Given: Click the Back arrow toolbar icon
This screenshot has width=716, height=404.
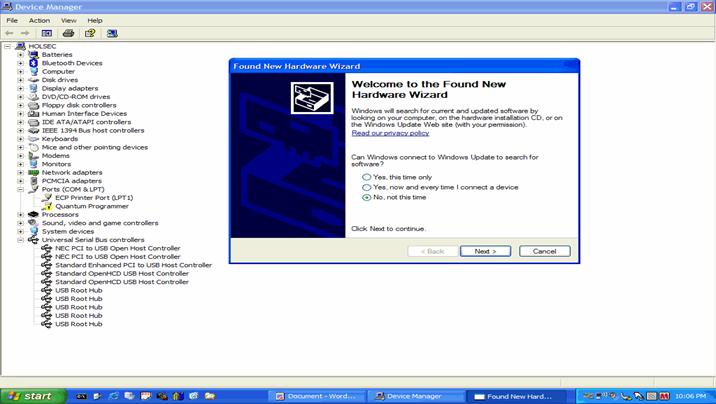Looking at the screenshot, I should click(x=9, y=33).
